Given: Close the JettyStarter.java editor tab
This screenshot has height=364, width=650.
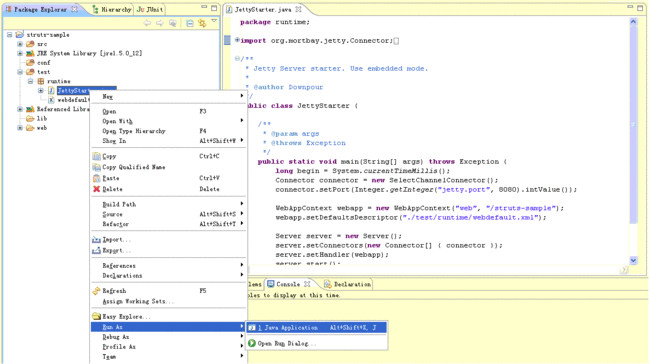Looking at the screenshot, I should click(298, 9).
